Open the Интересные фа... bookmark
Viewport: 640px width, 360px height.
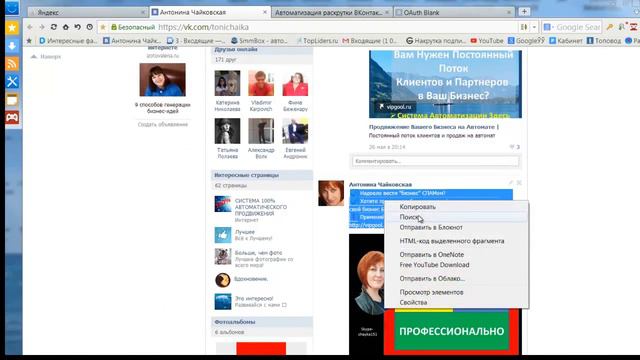(68, 40)
